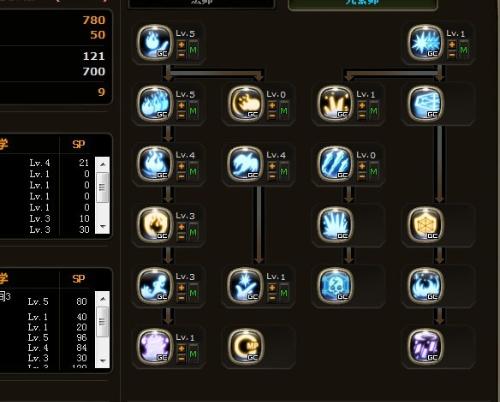Select the golden cube cage skill icon

pos(425,224)
